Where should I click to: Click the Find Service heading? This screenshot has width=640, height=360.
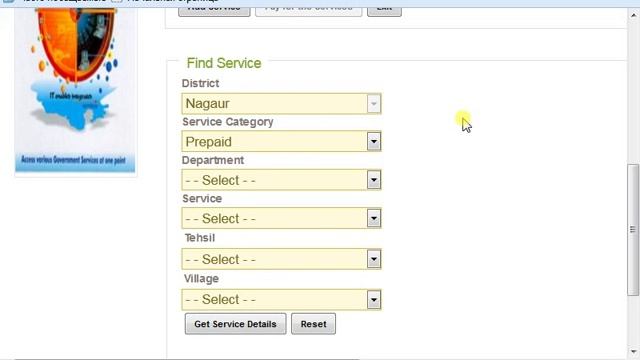224,63
